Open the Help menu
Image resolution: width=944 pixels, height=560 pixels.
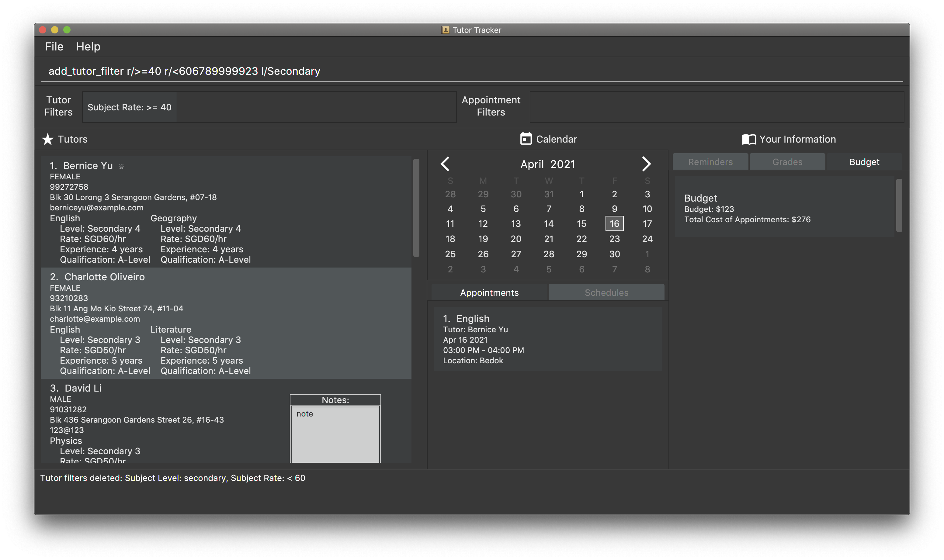pyautogui.click(x=88, y=47)
